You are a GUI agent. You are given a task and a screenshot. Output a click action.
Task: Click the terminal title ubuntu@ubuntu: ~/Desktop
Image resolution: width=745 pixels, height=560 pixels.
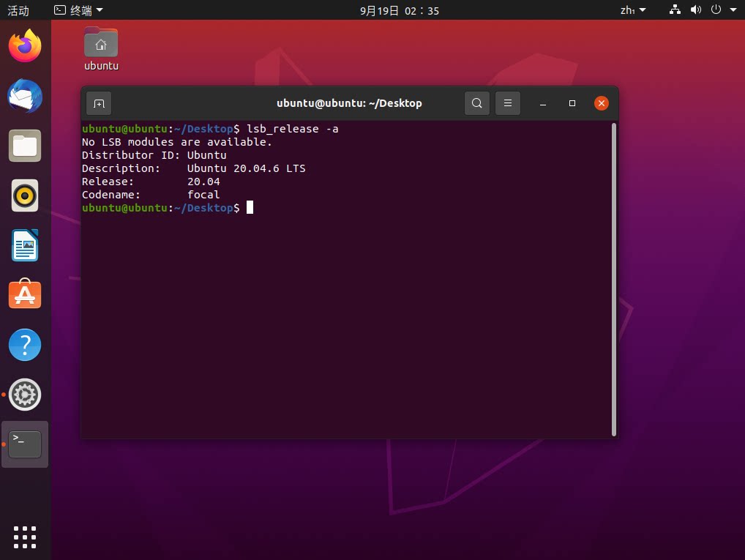coord(349,103)
